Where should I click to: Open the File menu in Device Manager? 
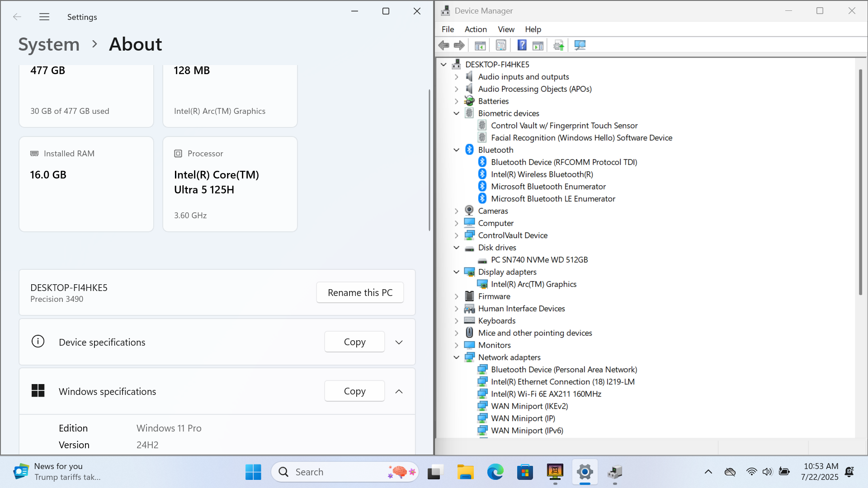448,29
